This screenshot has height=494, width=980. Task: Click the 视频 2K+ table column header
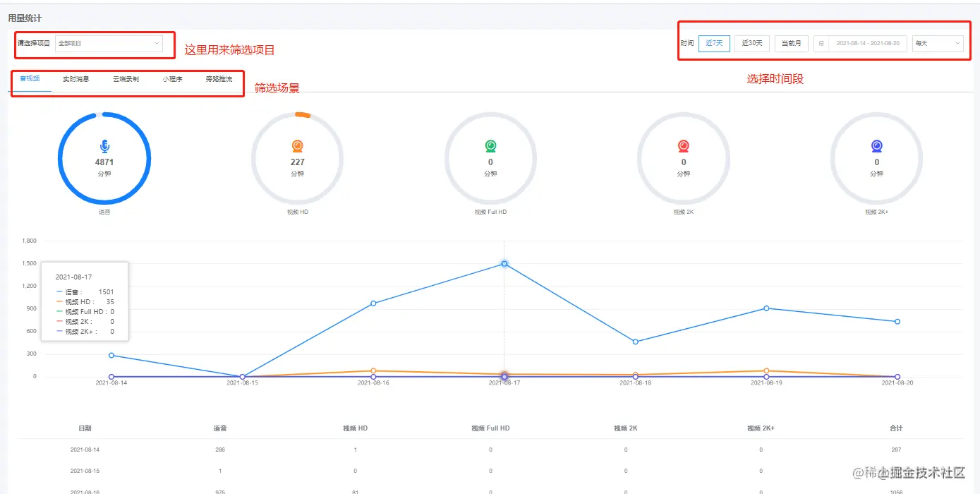pyautogui.click(x=761, y=428)
